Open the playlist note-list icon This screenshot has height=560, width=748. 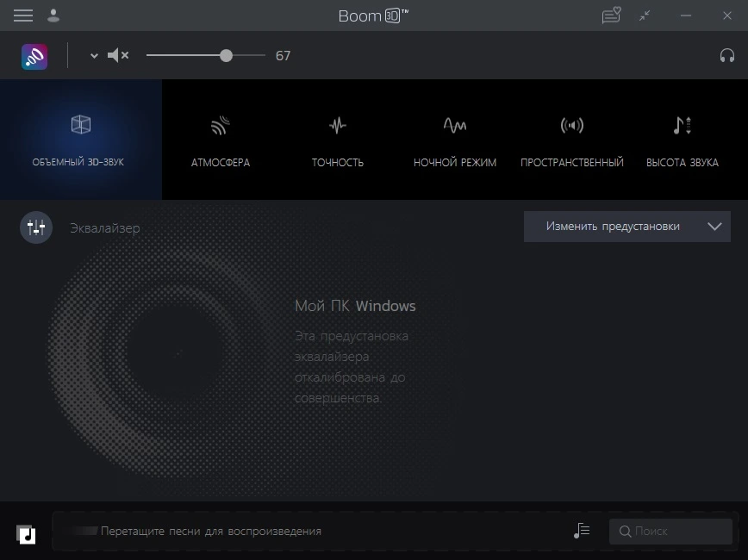click(582, 531)
